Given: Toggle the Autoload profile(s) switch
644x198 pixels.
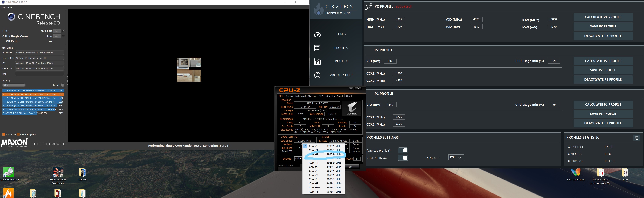Looking at the screenshot, I should coord(403,150).
